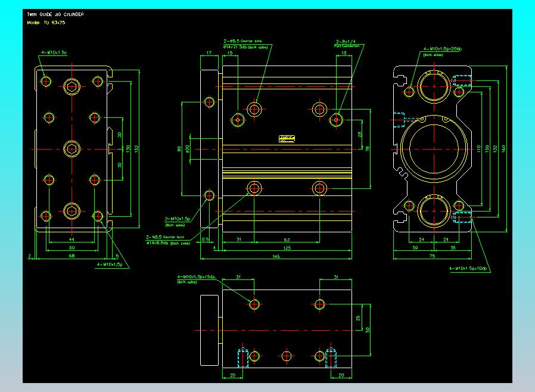Click the 28 dimension value

pos(360,135)
